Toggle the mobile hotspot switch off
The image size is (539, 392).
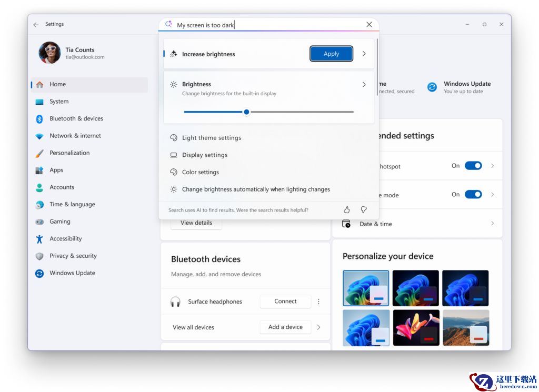coord(473,166)
